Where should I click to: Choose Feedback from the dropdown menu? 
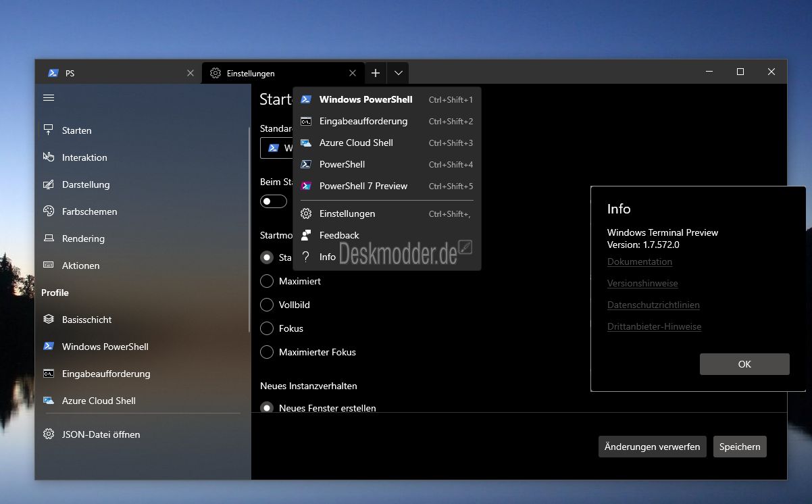point(386,235)
